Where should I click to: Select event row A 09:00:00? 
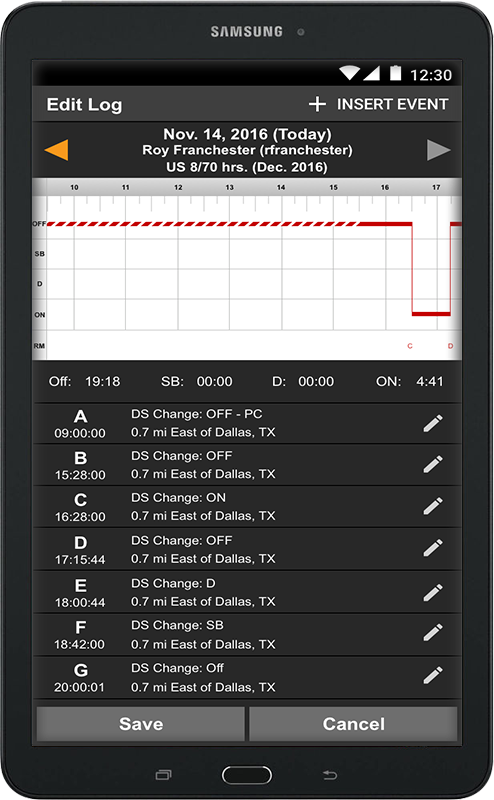click(247, 423)
